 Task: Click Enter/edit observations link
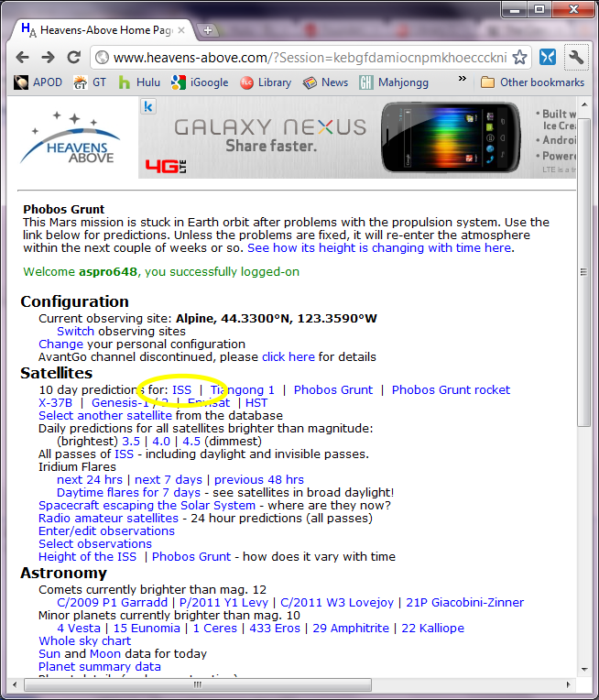pyautogui.click(x=106, y=531)
